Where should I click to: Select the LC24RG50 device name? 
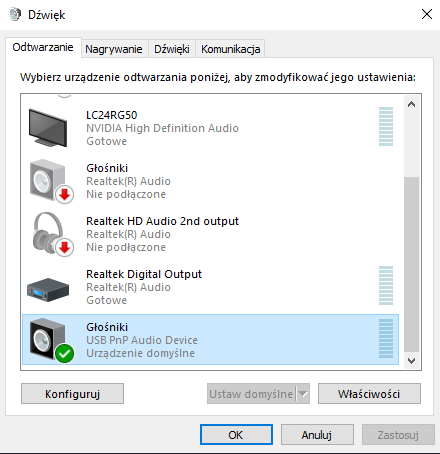click(112, 115)
